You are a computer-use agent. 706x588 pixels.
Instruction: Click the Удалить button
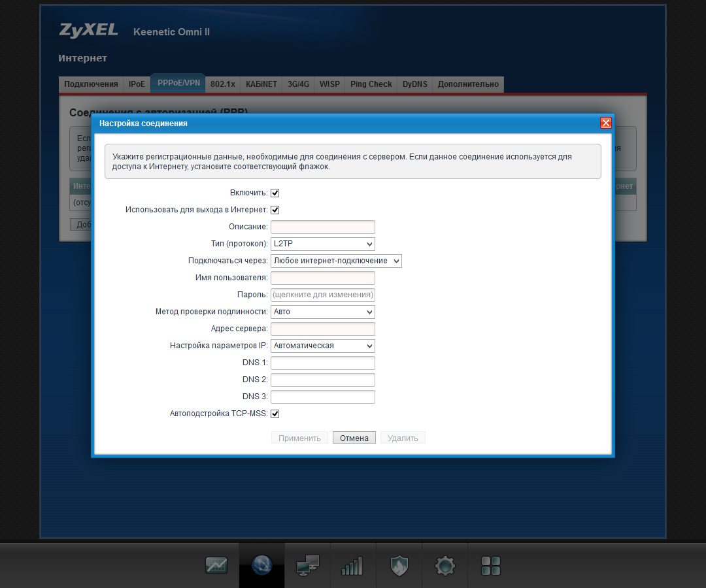(403, 438)
